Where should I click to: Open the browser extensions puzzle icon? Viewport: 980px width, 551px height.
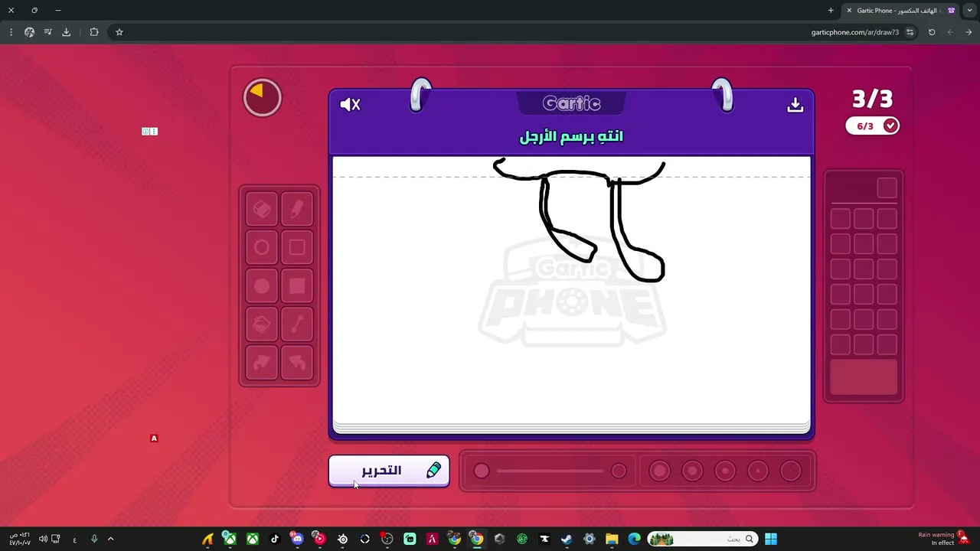[x=94, y=32]
